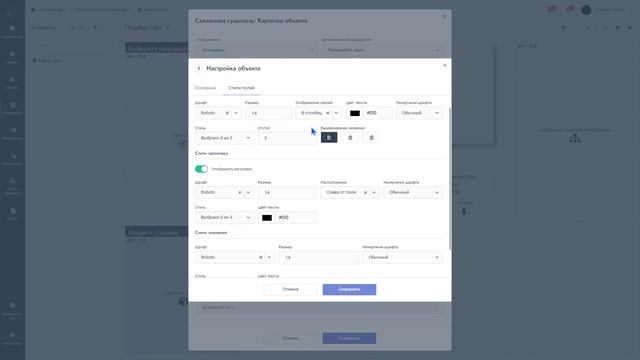Expand Шрифт dropdown in Стили значения section
Screen dimensions: 640x360
click(x=269, y=258)
